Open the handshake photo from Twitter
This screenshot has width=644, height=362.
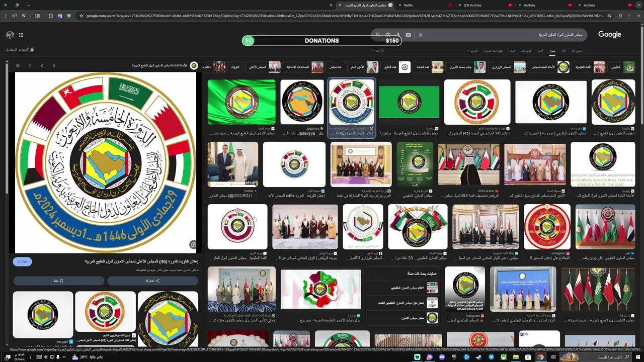(232, 164)
